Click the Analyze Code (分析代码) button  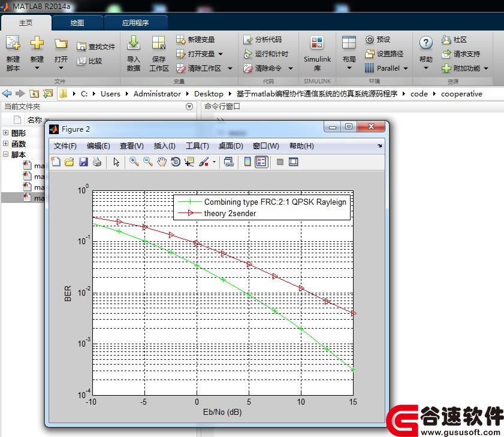(262, 40)
